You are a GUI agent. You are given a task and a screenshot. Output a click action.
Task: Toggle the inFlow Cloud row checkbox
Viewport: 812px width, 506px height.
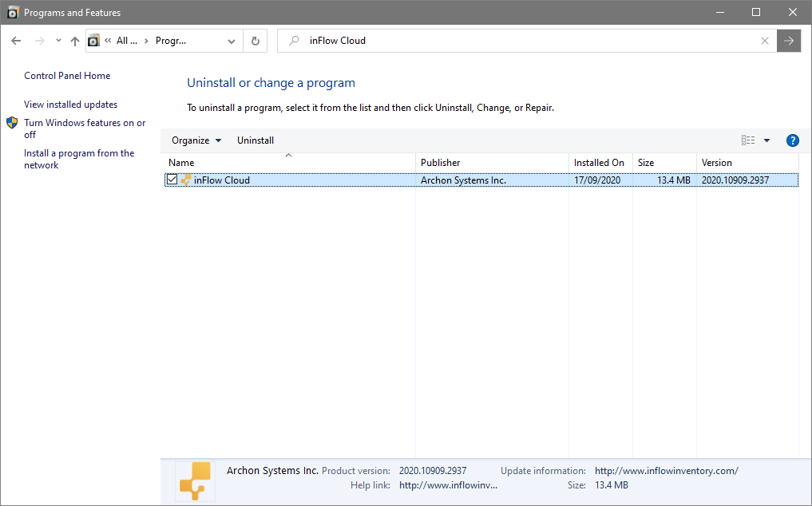click(x=172, y=180)
